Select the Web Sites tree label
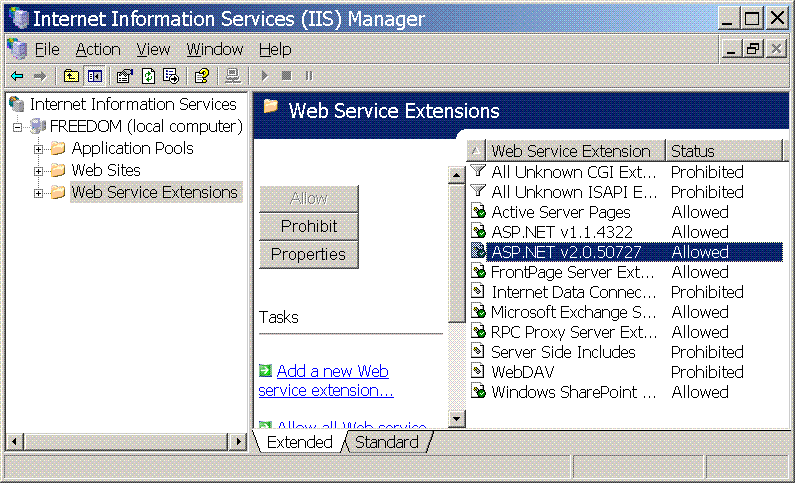Viewport: 795px width, 483px height. click(x=106, y=170)
